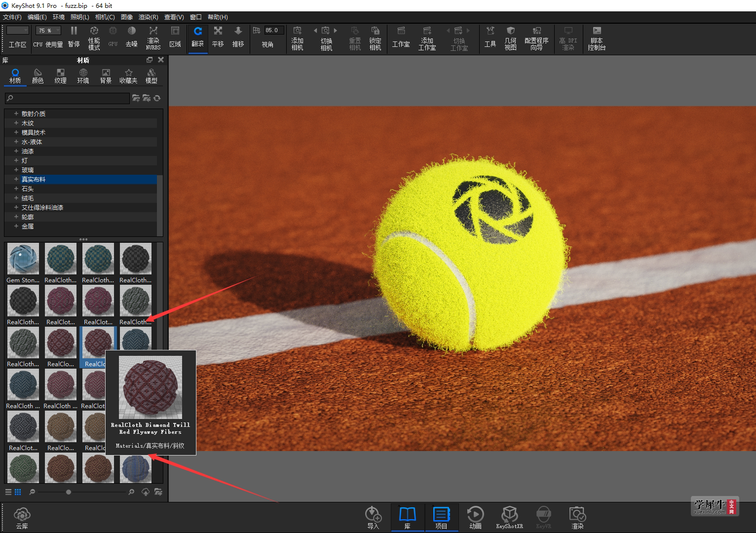
Task: Switch to the 环境 library tab
Action: pos(83,76)
